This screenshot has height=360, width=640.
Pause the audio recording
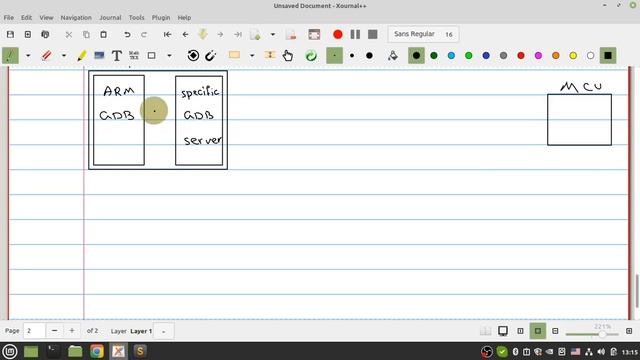coord(355,34)
